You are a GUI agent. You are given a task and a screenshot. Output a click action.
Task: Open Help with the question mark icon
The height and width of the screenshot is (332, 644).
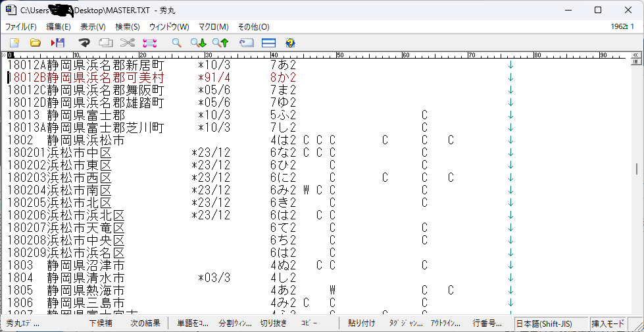[x=290, y=43]
